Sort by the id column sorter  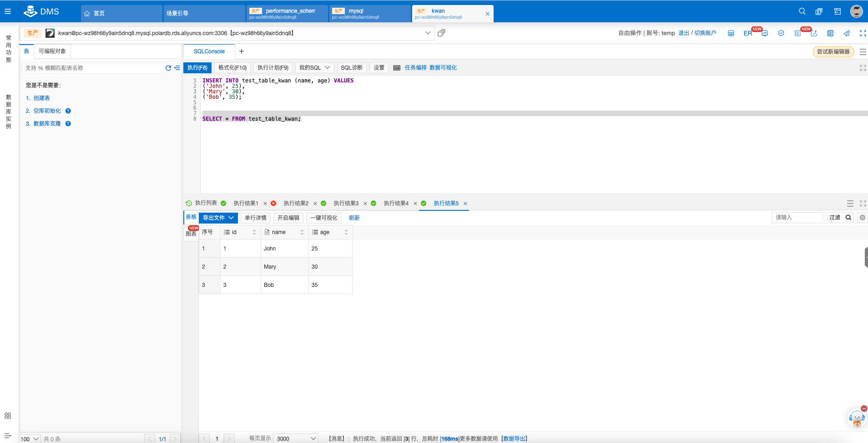tap(254, 232)
